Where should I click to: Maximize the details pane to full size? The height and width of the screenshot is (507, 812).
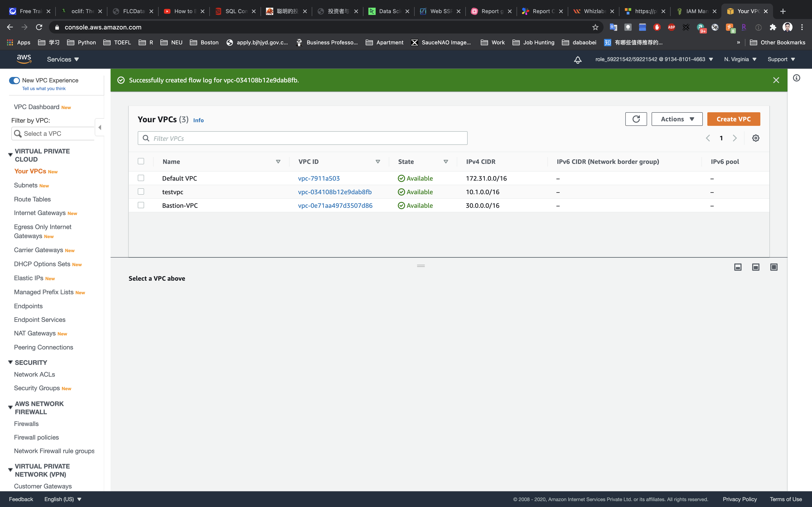click(x=773, y=267)
